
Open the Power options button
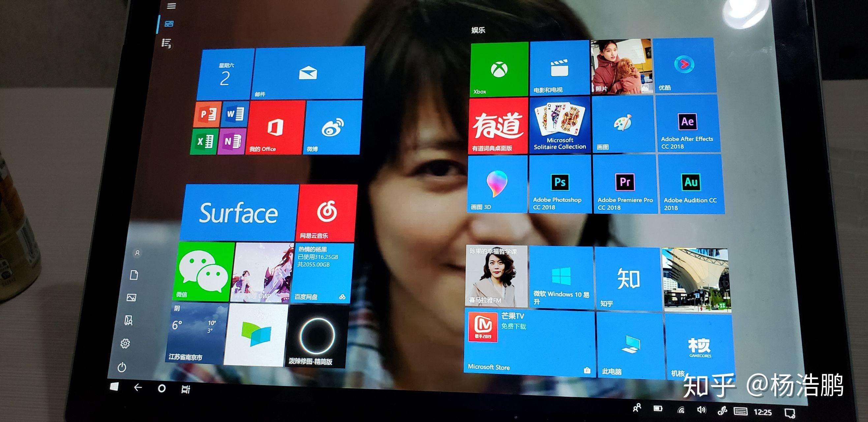(122, 367)
